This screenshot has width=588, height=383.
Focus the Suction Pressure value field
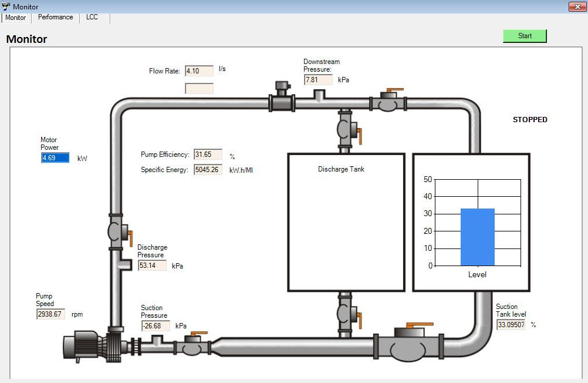[156, 326]
